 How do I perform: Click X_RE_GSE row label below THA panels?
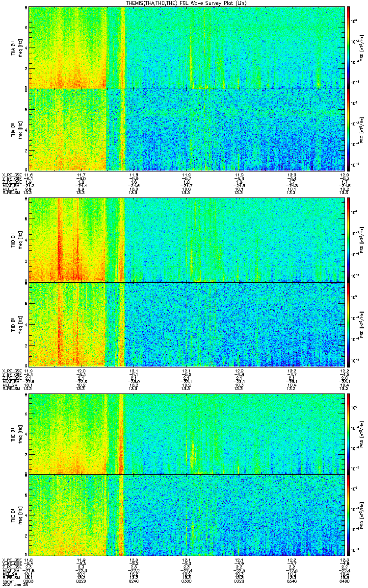(11, 175)
